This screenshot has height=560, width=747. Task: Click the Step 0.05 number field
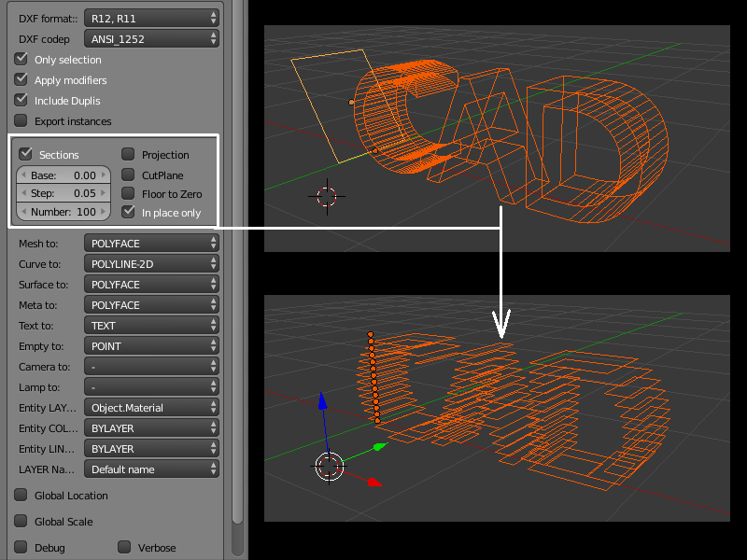(63, 193)
